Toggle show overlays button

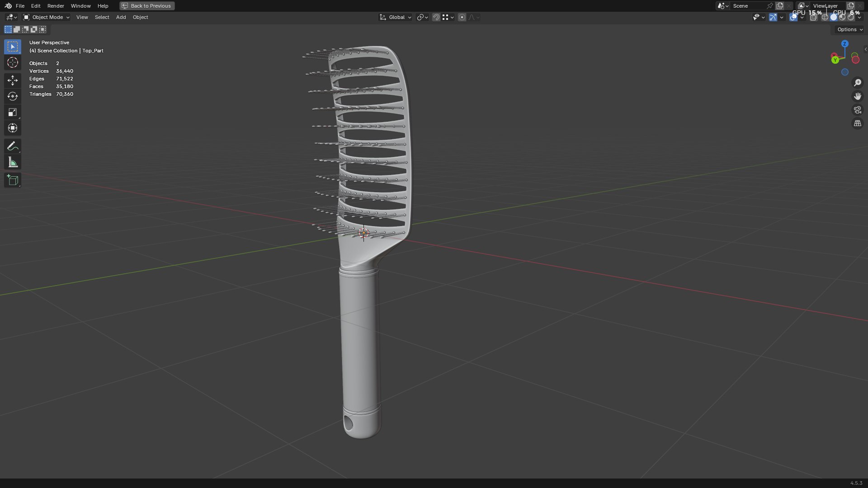[x=793, y=17]
